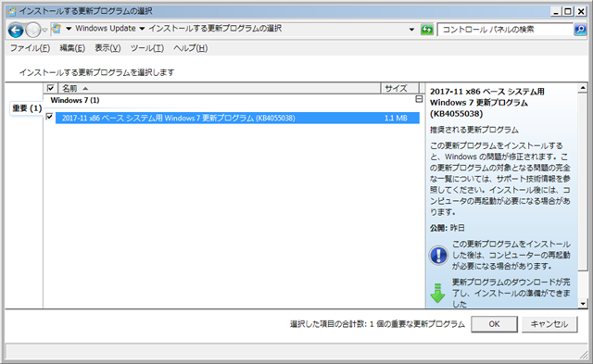Toggle the select-all checkbox in header
The width and height of the screenshot is (593, 364).
click(50, 88)
